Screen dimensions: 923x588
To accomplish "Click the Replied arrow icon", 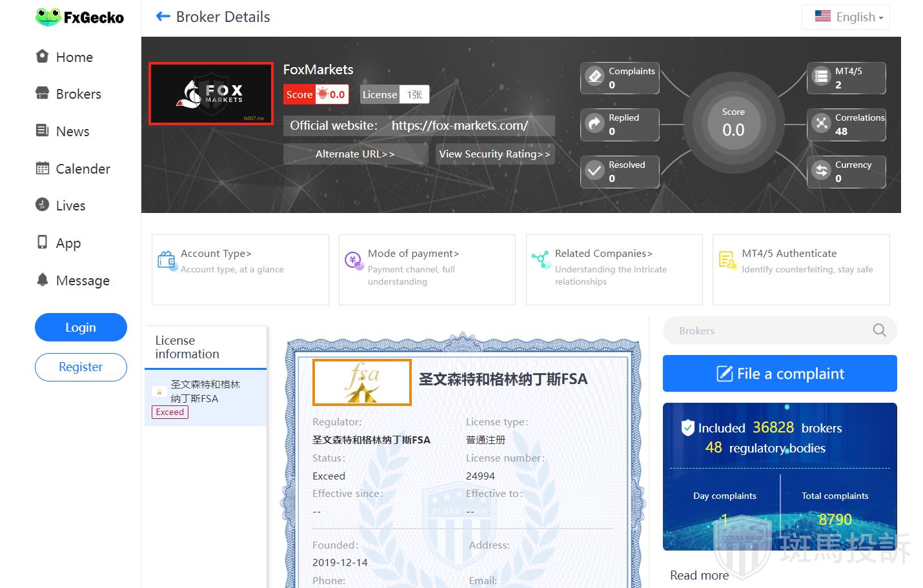I will (x=594, y=123).
